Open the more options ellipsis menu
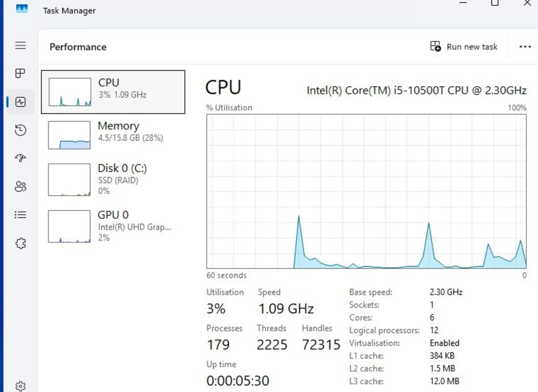The height and width of the screenshot is (392, 538). coord(525,47)
